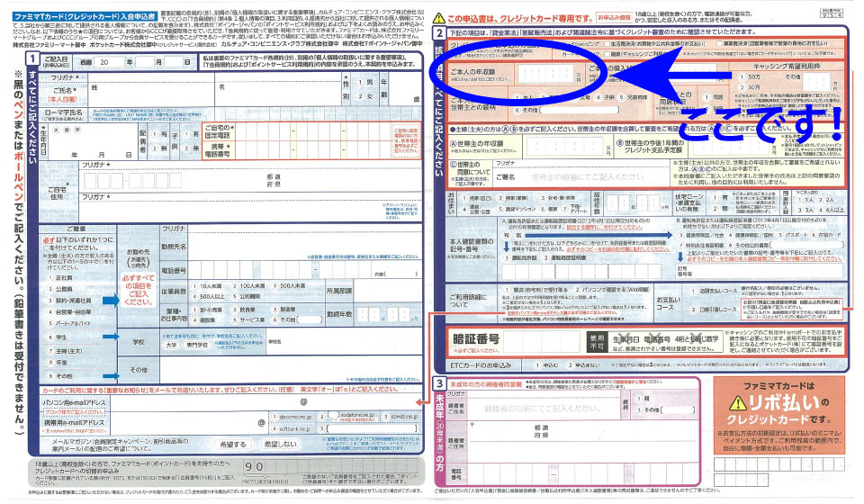Click the warning triangle beside リボ払い
Screen dimensions: 864x504
tap(737, 403)
